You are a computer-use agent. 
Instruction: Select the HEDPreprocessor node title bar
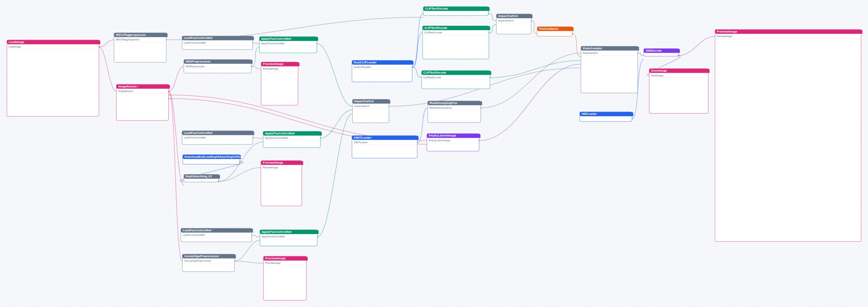tap(218, 62)
